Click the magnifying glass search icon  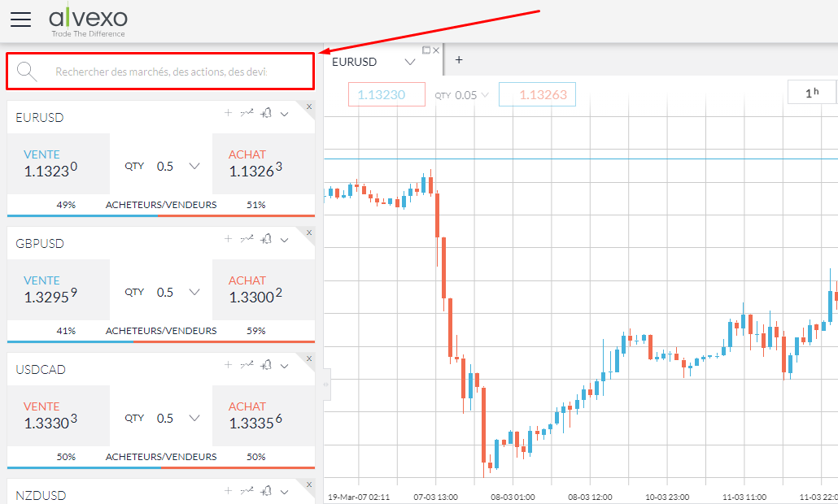26,71
